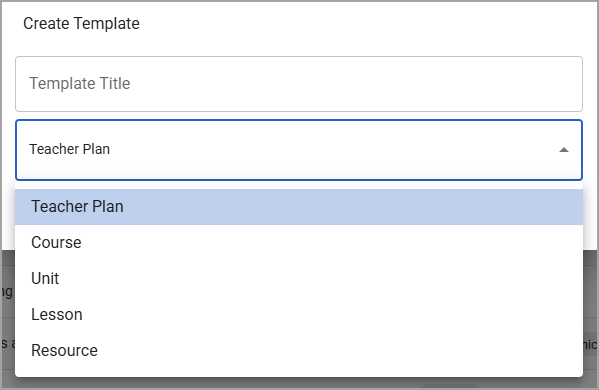
Task: Click the dimmed background right of the list
Action: 590,319
